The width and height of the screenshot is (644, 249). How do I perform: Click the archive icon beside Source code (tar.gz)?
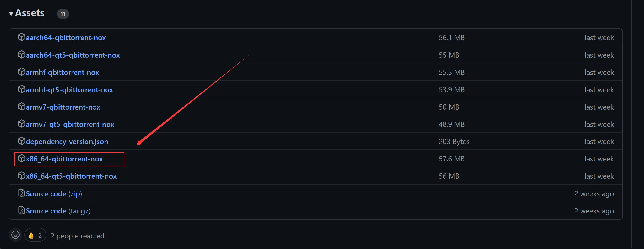click(x=22, y=210)
